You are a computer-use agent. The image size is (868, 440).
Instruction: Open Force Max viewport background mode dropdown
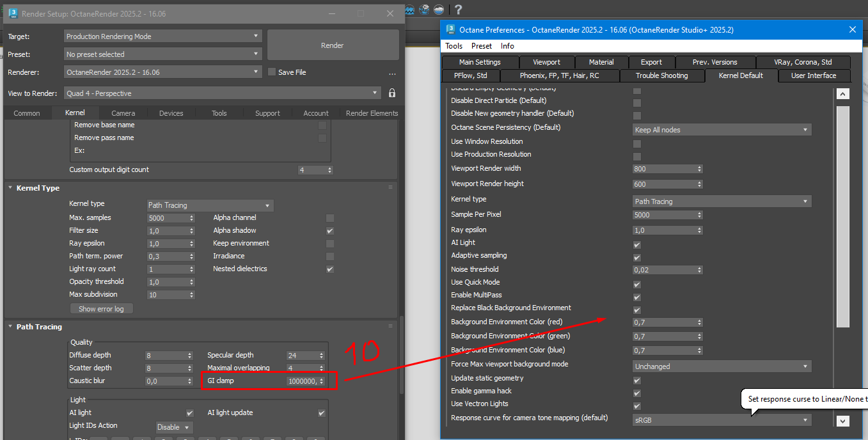pos(722,366)
